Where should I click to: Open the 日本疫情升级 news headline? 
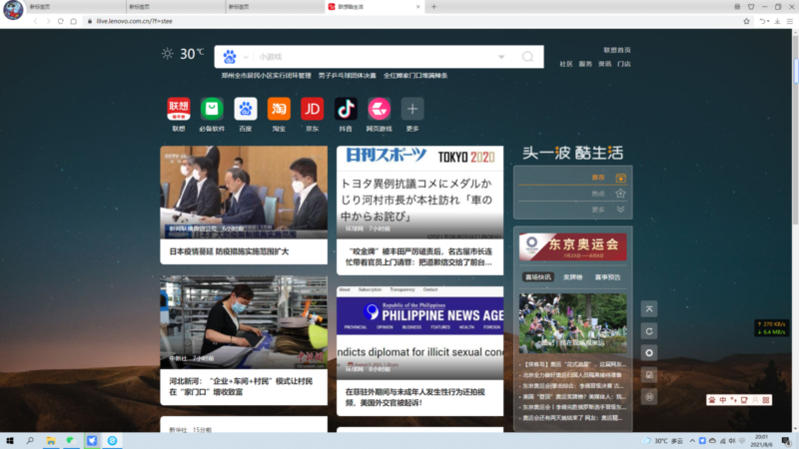click(229, 252)
